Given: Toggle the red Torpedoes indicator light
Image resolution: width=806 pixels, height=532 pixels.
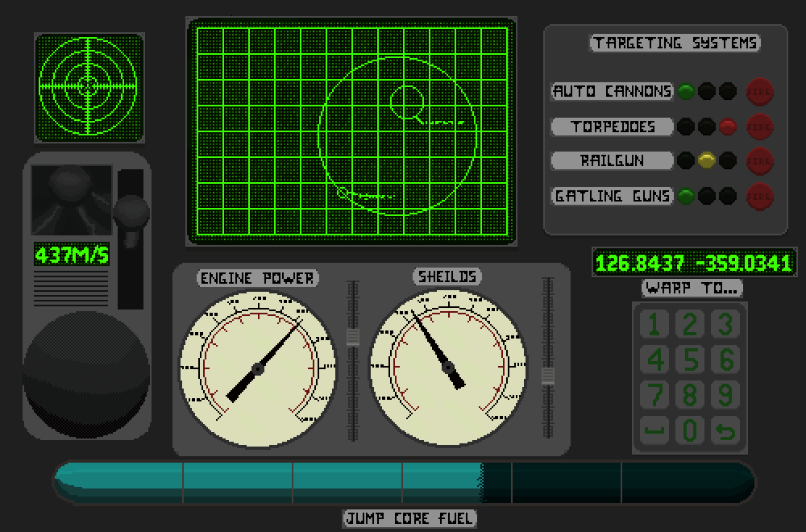Looking at the screenshot, I should pyautogui.click(x=728, y=126).
